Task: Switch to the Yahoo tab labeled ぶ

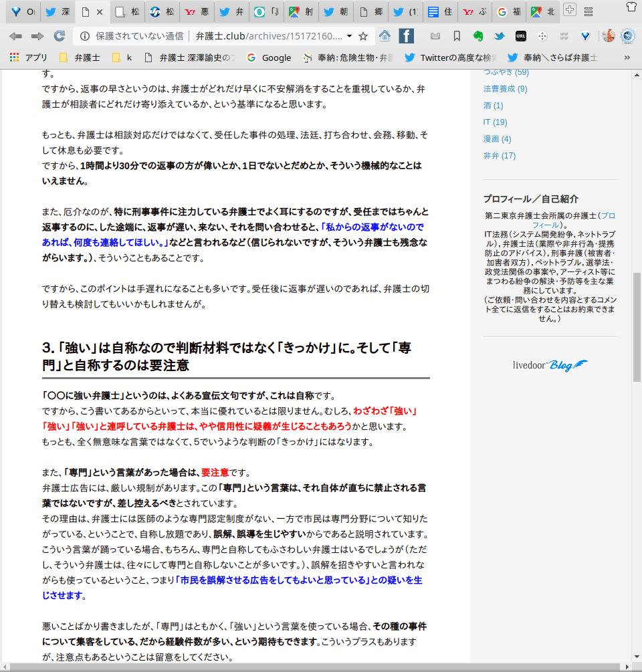Action: pos(474,11)
